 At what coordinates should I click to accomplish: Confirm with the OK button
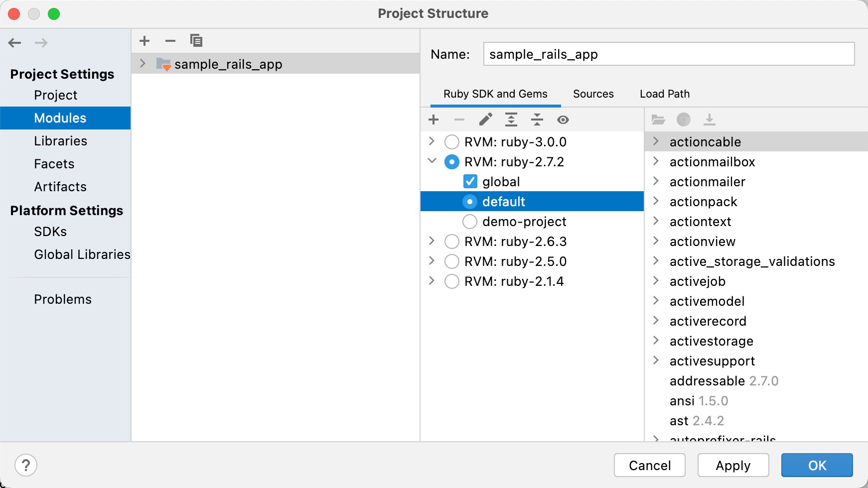[x=817, y=465]
